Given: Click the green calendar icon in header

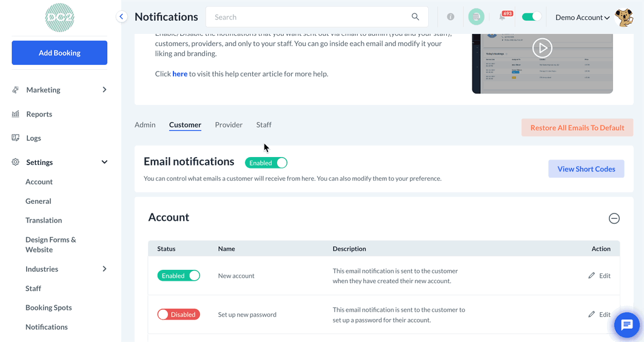Looking at the screenshot, I should tap(477, 17).
